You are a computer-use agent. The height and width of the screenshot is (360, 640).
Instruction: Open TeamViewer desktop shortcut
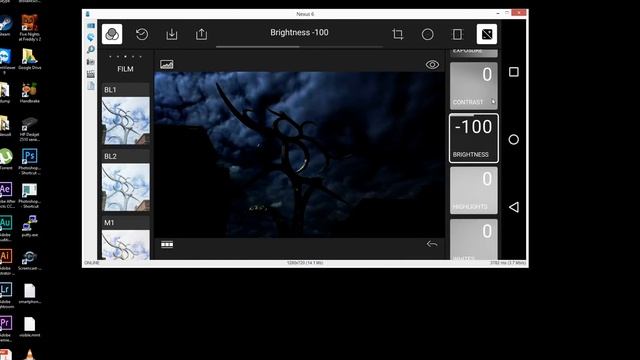click(x=6, y=61)
